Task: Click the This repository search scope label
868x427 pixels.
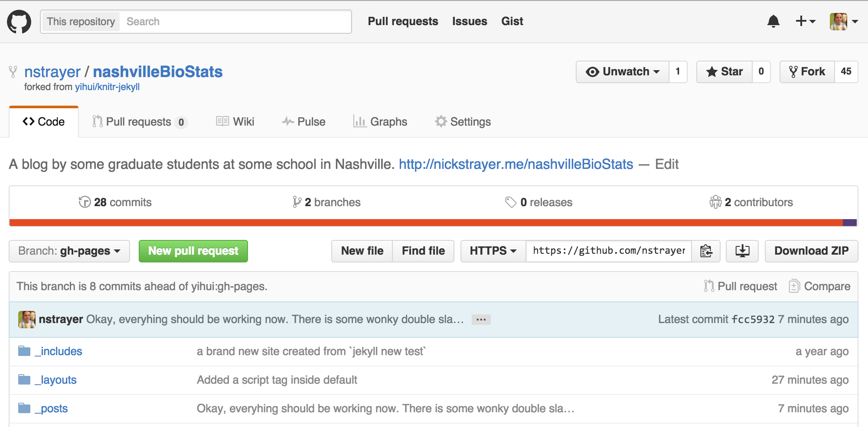Action: (81, 22)
